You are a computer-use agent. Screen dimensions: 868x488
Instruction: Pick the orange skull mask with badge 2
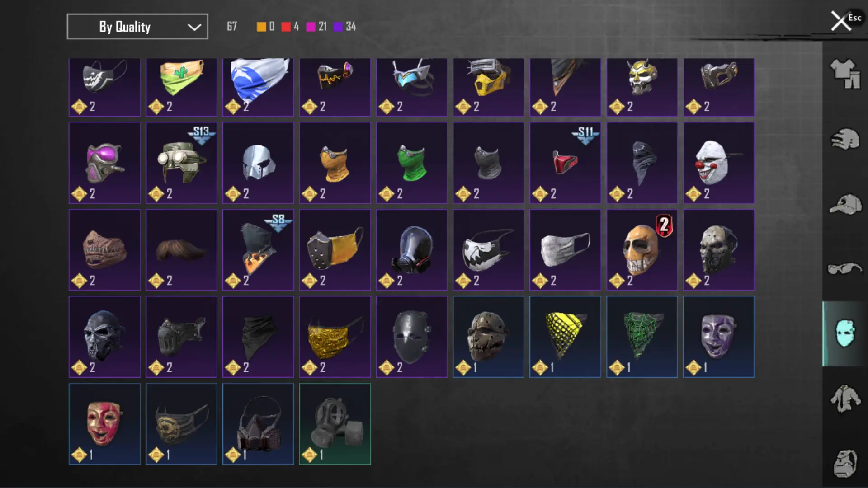[642, 249]
